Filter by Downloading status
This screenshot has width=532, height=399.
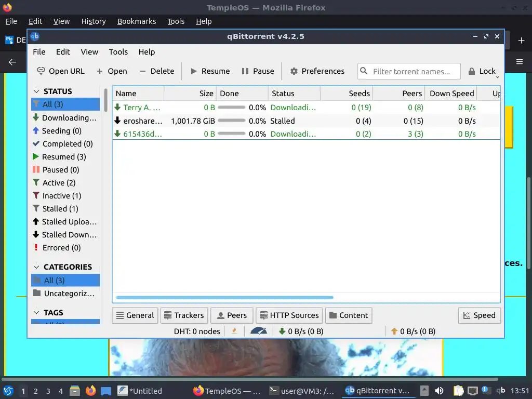pos(65,118)
